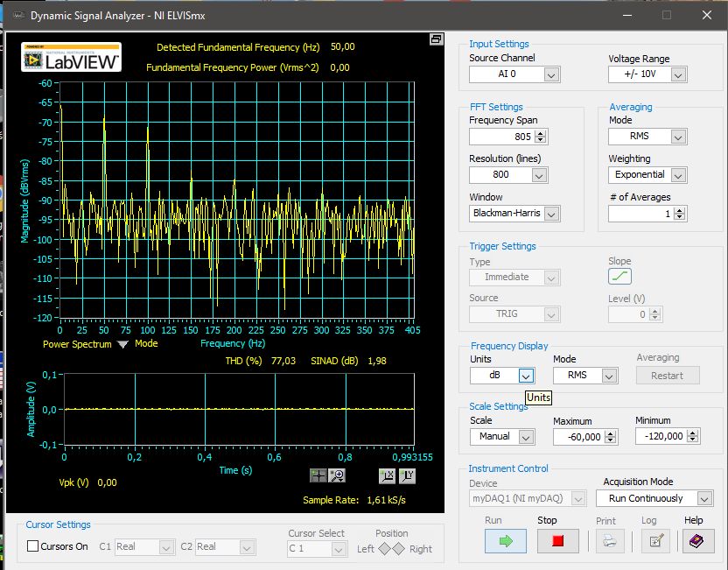Open the Acquisition Mode Run Continuously dropdown

click(704, 498)
